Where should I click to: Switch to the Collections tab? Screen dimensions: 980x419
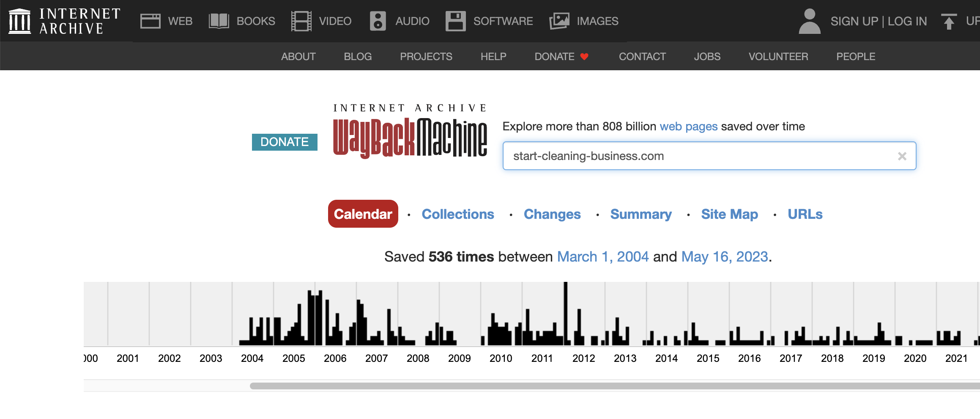click(x=457, y=214)
